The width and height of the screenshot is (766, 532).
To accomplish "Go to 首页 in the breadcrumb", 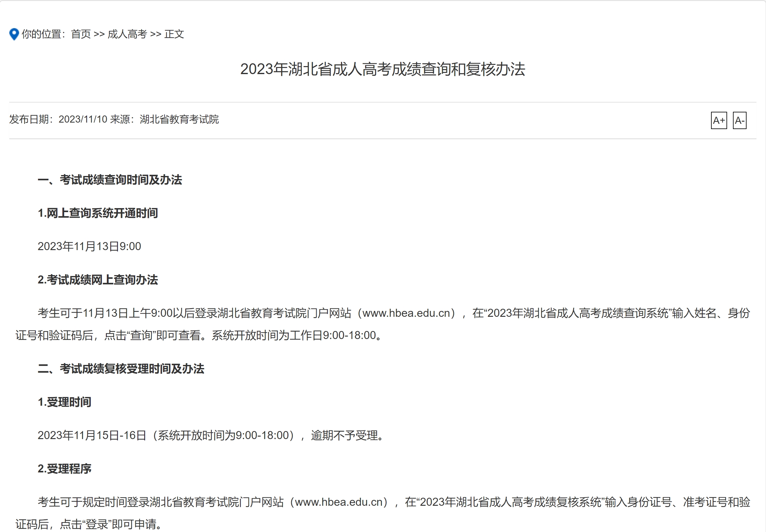I will pos(81,34).
